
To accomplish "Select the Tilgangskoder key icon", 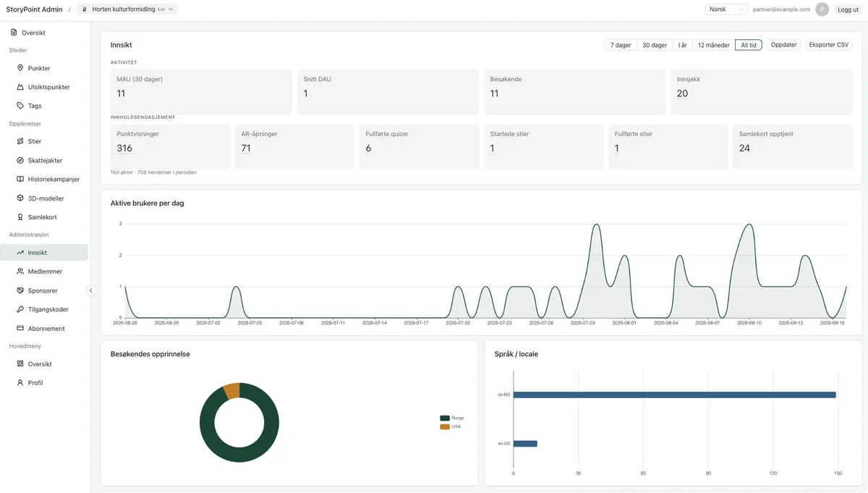I will pos(20,309).
